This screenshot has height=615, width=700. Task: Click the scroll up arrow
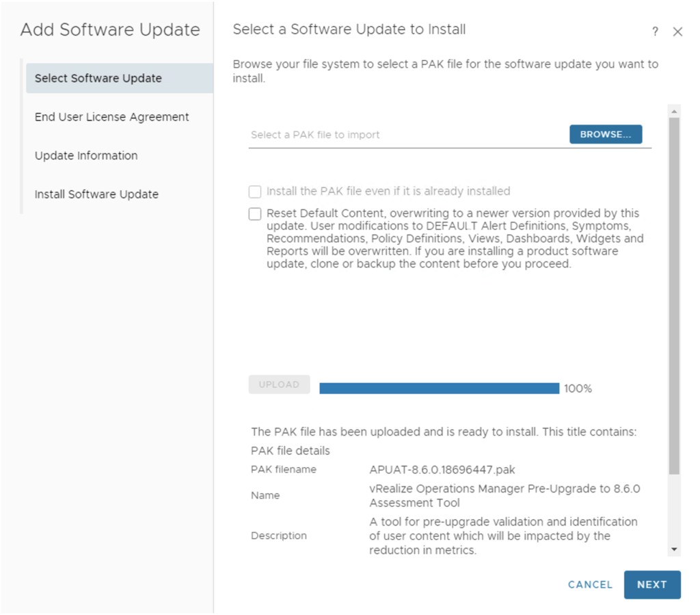point(675,111)
